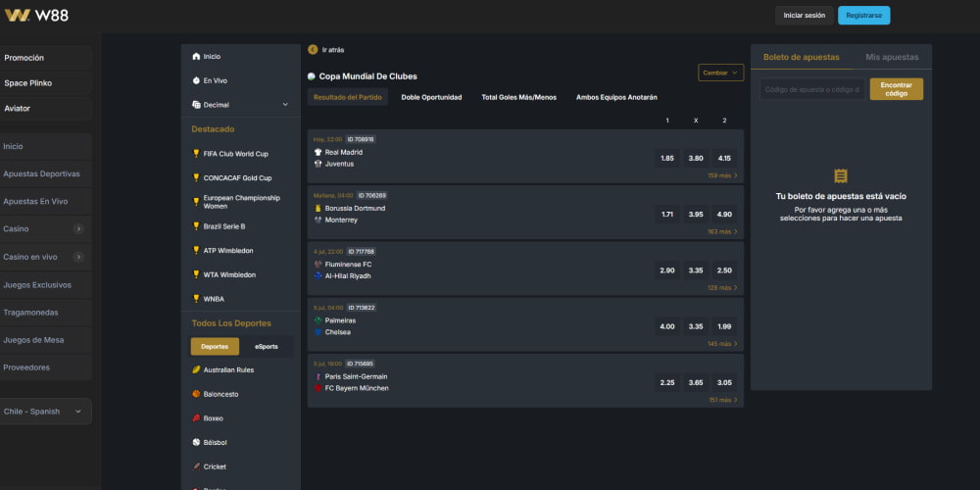Image resolution: width=980 pixels, height=490 pixels.
Task: Select the eSports toggle
Action: pyautogui.click(x=267, y=346)
